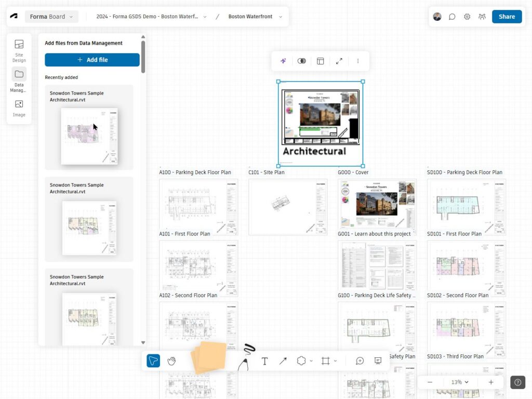
Task: Click the zoom in plus button
Action: 491,382
